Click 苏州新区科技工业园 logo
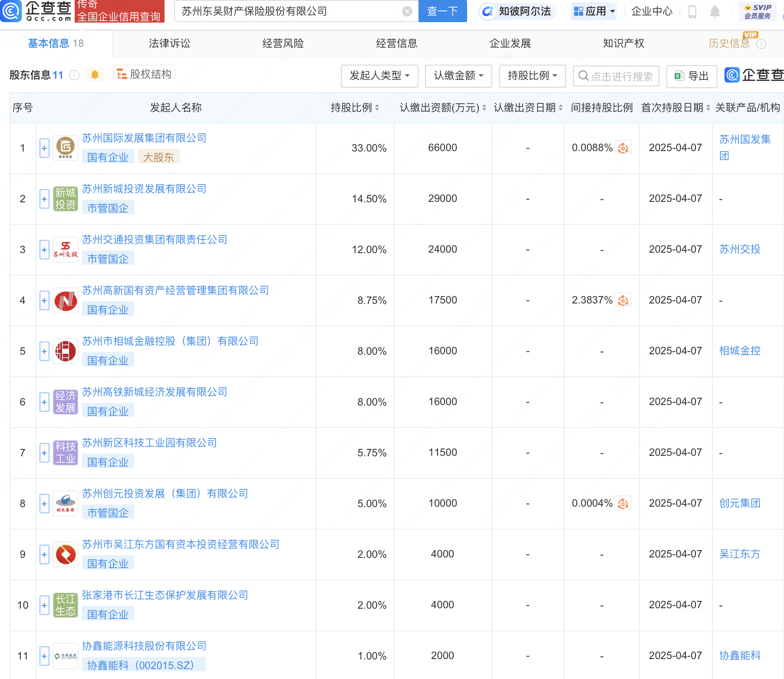 (x=66, y=453)
